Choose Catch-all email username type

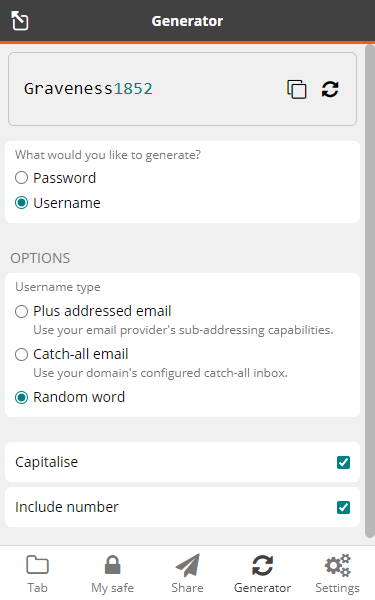tap(21, 354)
